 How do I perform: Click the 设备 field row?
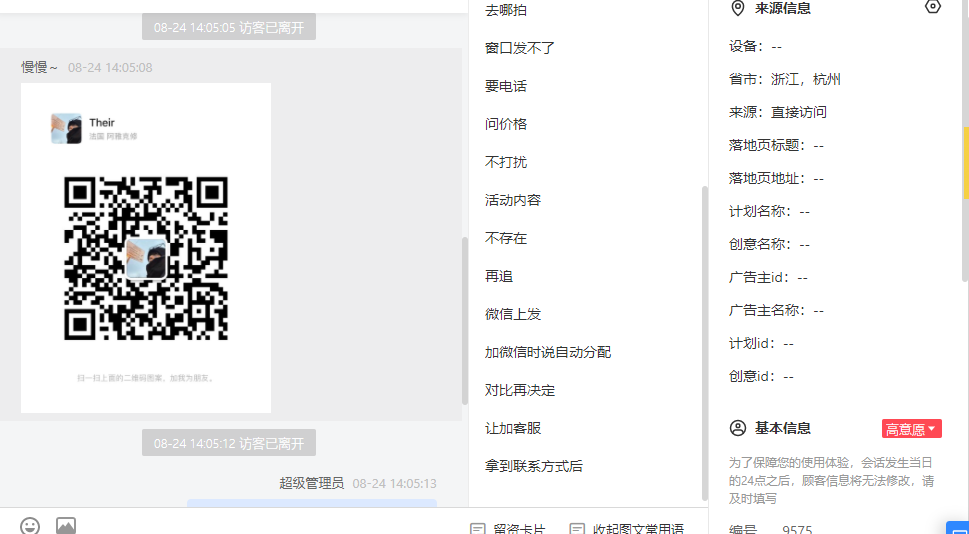755,46
